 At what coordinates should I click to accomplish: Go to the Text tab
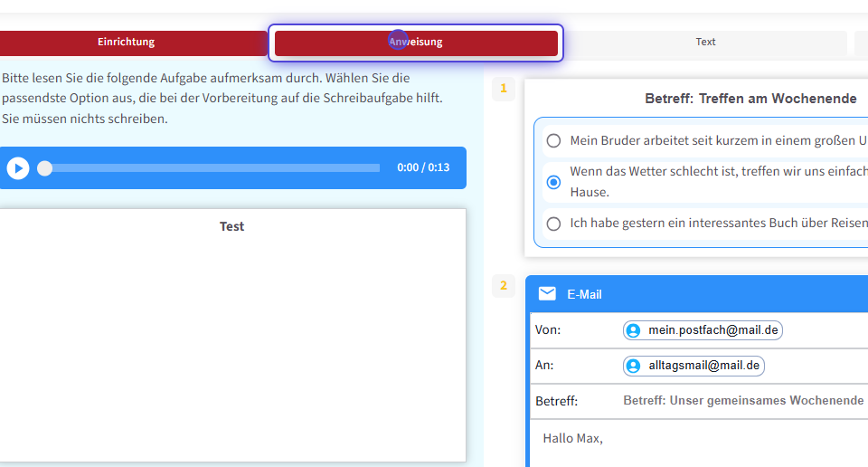tap(705, 43)
